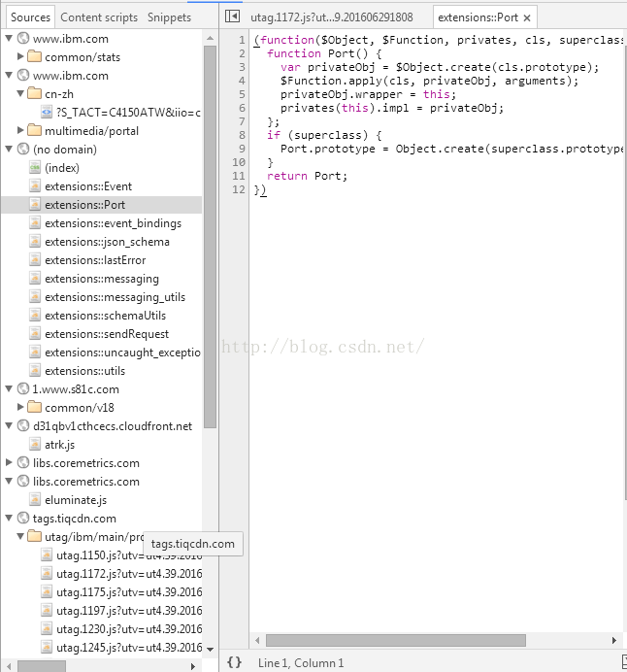The height and width of the screenshot is (672, 627).
Task: Open extensions::schemaUtils script
Action: [106, 316]
